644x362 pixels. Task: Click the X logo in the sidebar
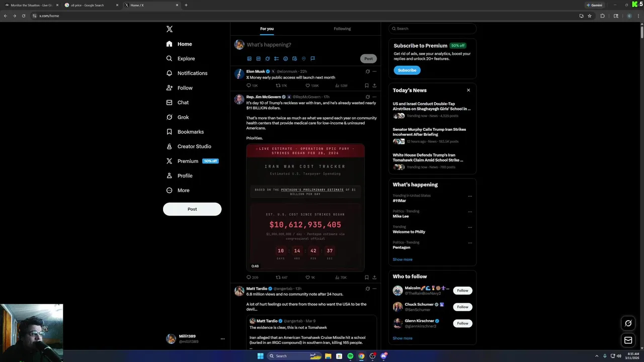pyautogui.click(x=170, y=29)
